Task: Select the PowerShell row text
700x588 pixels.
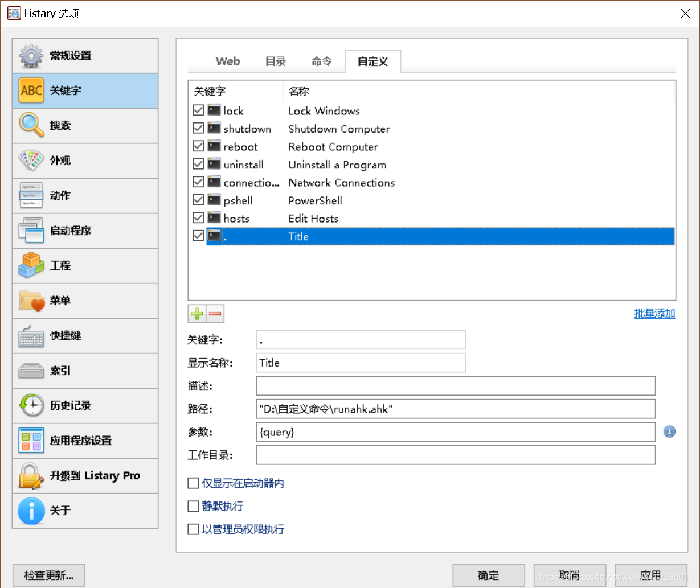Action: click(316, 201)
